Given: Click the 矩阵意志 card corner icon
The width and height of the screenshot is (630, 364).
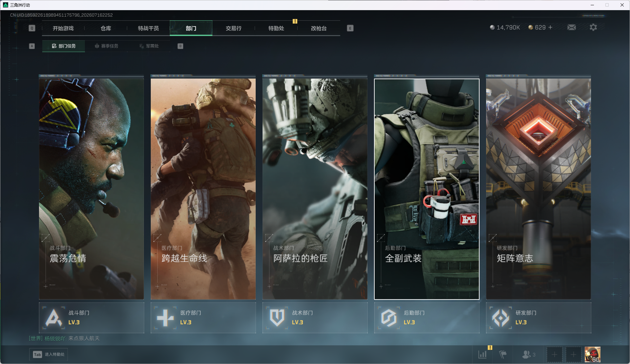Looking at the screenshot, I should [493, 238].
